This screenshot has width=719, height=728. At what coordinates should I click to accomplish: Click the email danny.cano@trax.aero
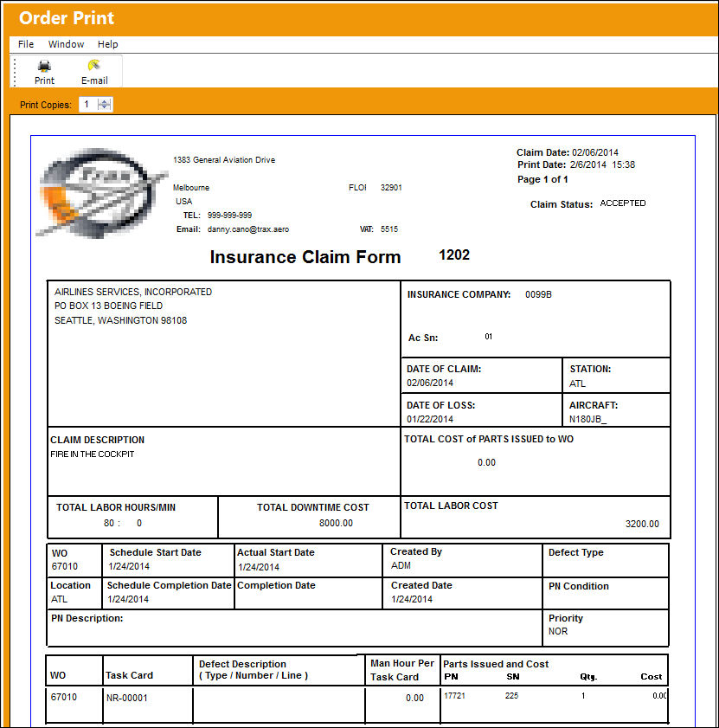point(247,229)
